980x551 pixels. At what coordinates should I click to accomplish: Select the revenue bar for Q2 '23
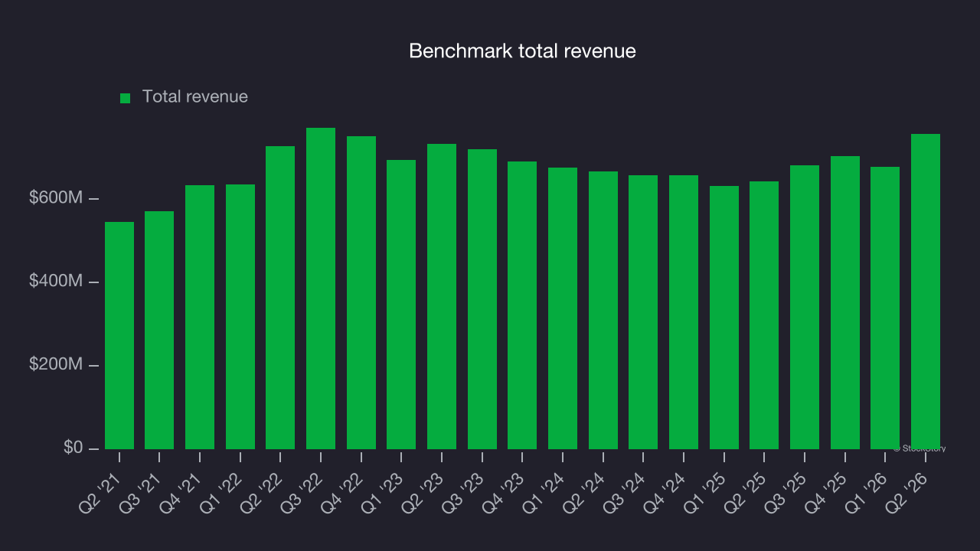442,296
